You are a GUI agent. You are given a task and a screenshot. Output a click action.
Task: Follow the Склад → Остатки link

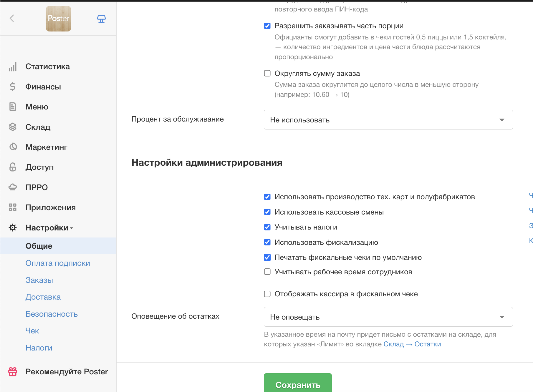pyautogui.click(x=412, y=344)
